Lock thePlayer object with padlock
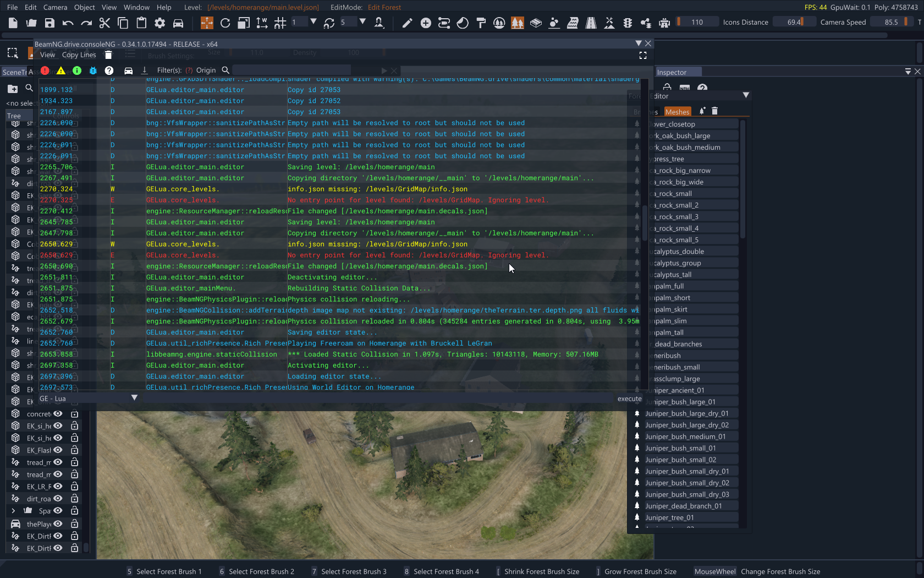 tap(74, 524)
